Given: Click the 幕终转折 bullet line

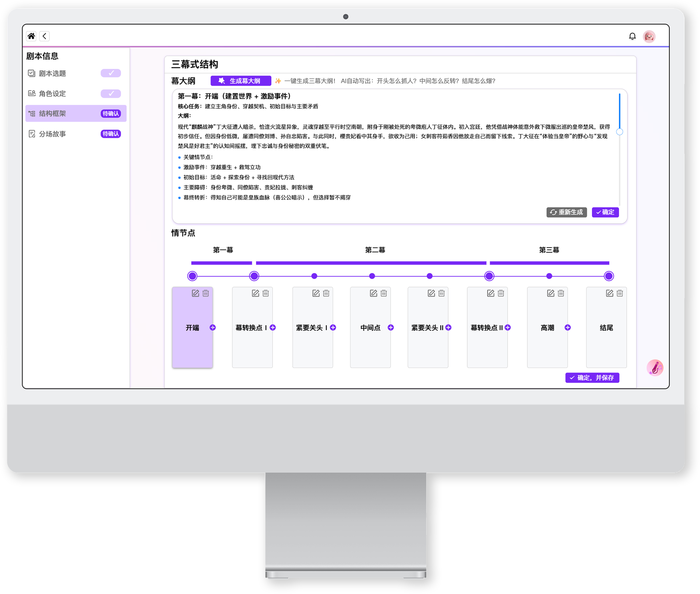Looking at the screenshot, I should pos(267,198).
